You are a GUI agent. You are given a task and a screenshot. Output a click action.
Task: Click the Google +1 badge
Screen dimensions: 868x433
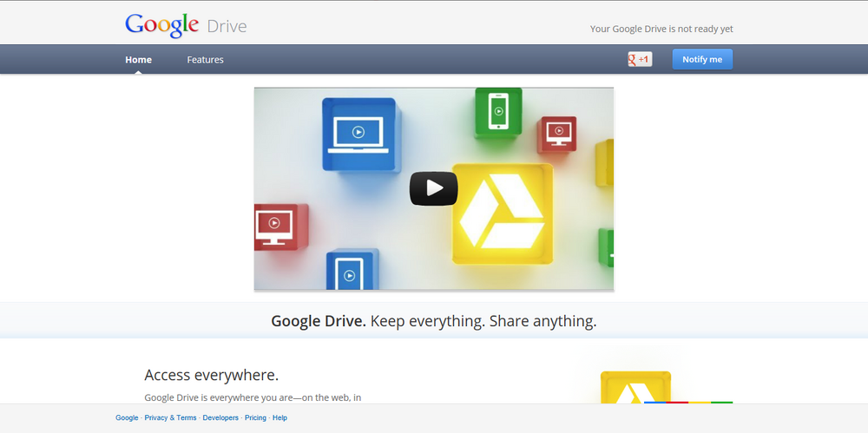click(640, 59)
